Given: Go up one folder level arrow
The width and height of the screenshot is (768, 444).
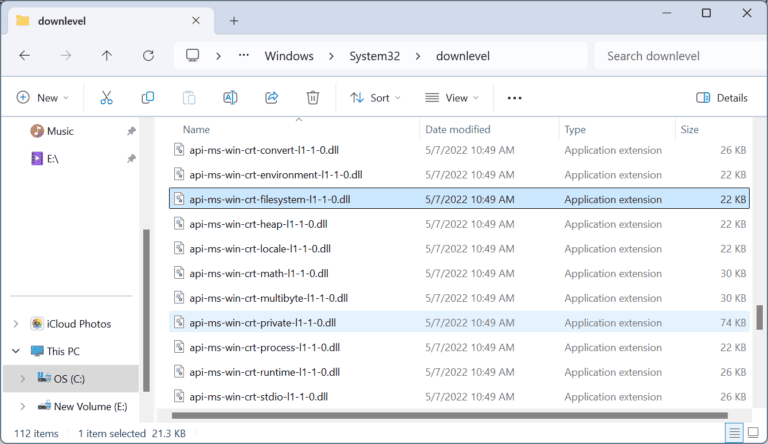Looking at the screenshot, I should coord(107,55).
